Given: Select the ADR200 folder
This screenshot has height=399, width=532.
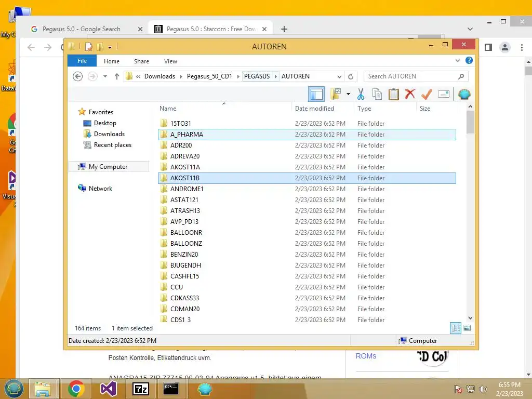Looking at the screenshot, I should 307,145.
